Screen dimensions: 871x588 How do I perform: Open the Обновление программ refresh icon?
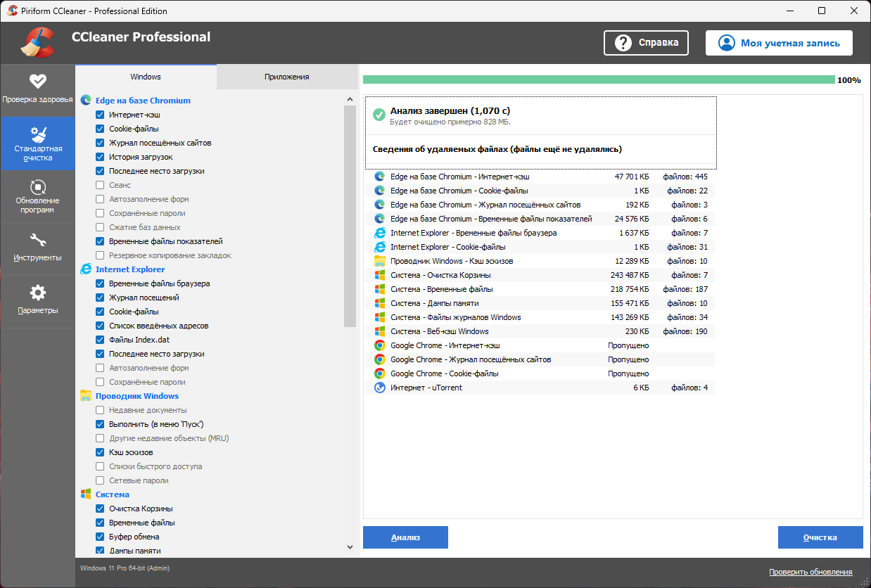pyautogui.click(x=38, y=186)
